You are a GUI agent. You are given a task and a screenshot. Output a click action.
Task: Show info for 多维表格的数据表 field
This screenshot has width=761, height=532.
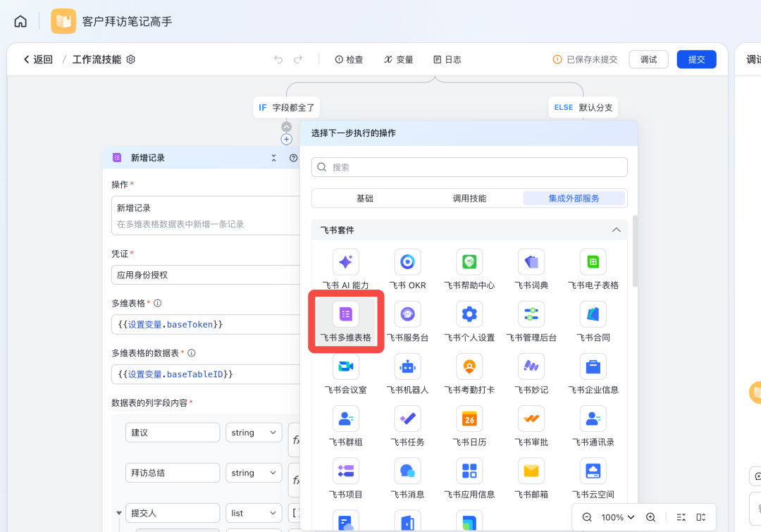pos(192,353)
